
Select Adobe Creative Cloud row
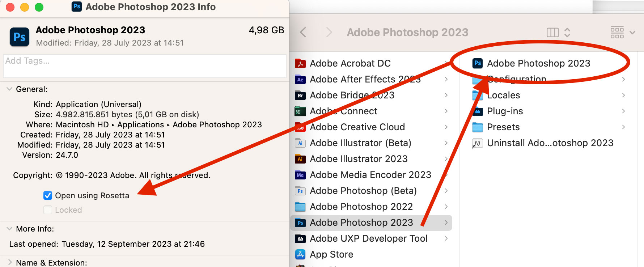pos(371,127)
